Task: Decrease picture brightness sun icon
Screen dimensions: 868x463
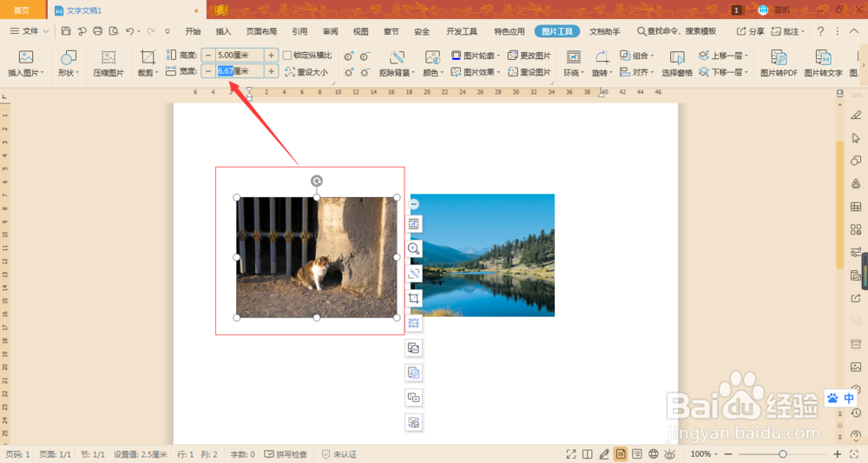Action: point(365,72)
